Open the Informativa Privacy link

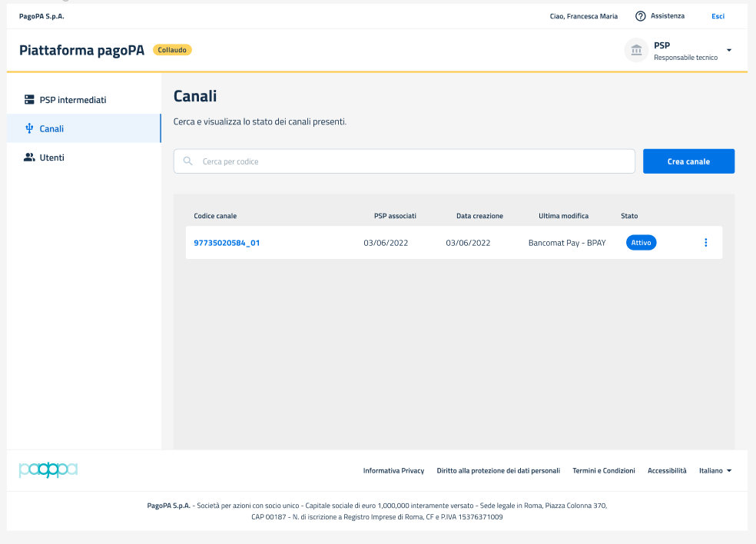(x=393, y=470)
